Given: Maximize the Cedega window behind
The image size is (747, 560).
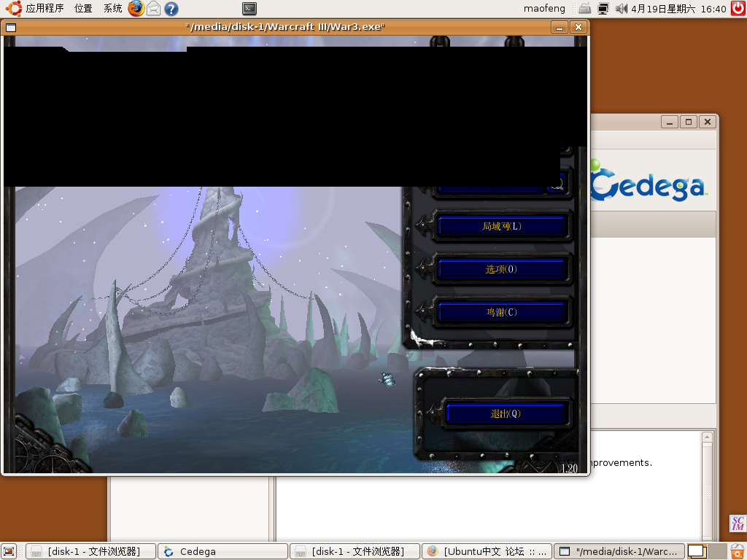Looking at the screenshot, I should 689,122.
